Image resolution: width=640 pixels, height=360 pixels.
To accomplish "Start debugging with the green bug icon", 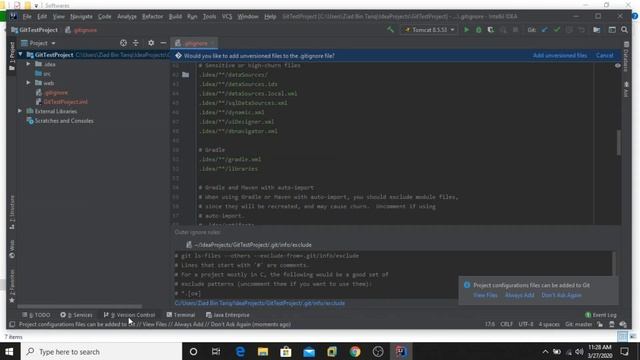I will (478, 30).
